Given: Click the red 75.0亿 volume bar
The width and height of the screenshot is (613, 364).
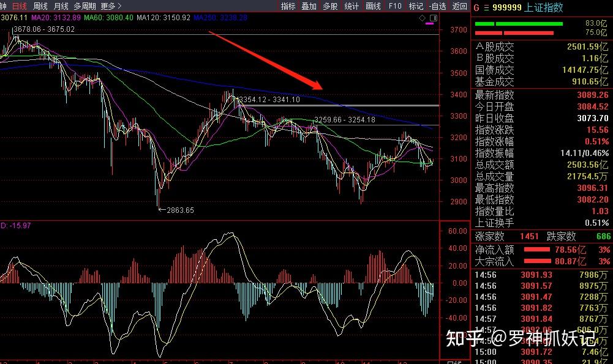Looking at the screenshot, I should pyautogui.click(x=514, y=33).
